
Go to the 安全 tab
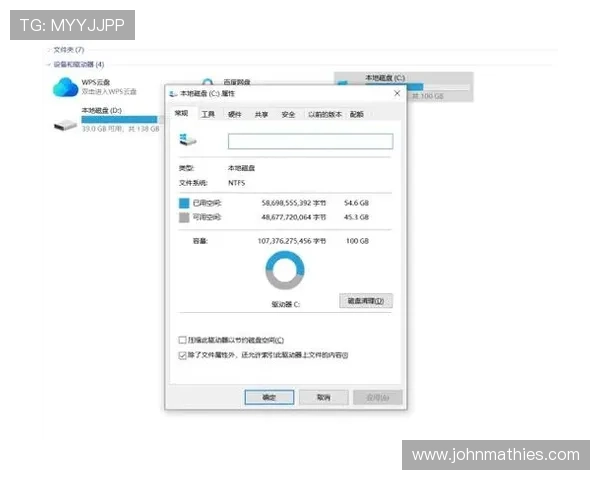point(288,114)
